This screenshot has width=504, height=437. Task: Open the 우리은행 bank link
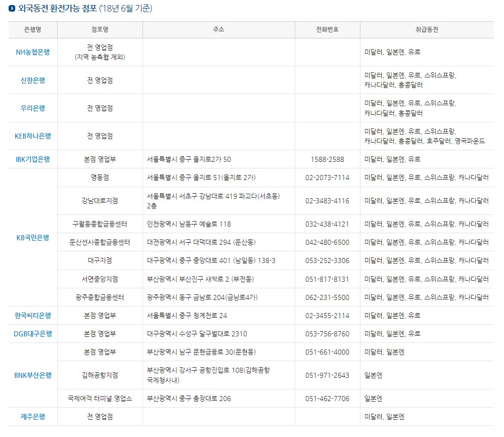click(x=33, y=108)
